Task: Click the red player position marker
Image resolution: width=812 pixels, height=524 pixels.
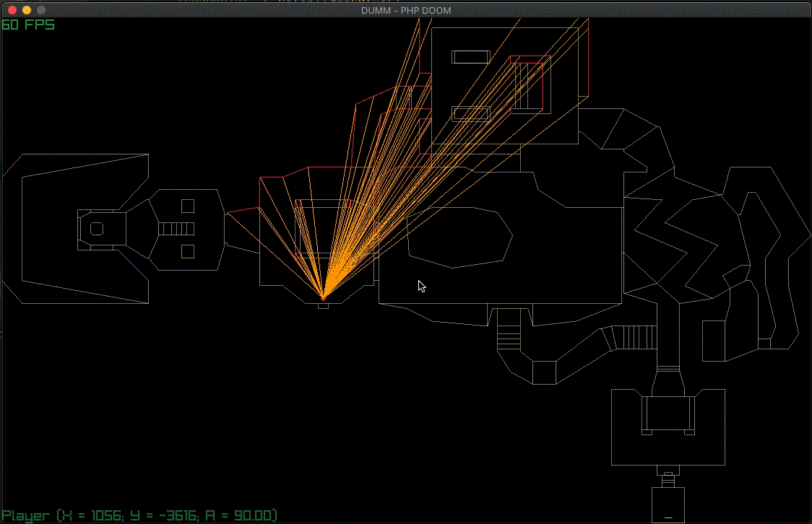Action: (323, 299)
